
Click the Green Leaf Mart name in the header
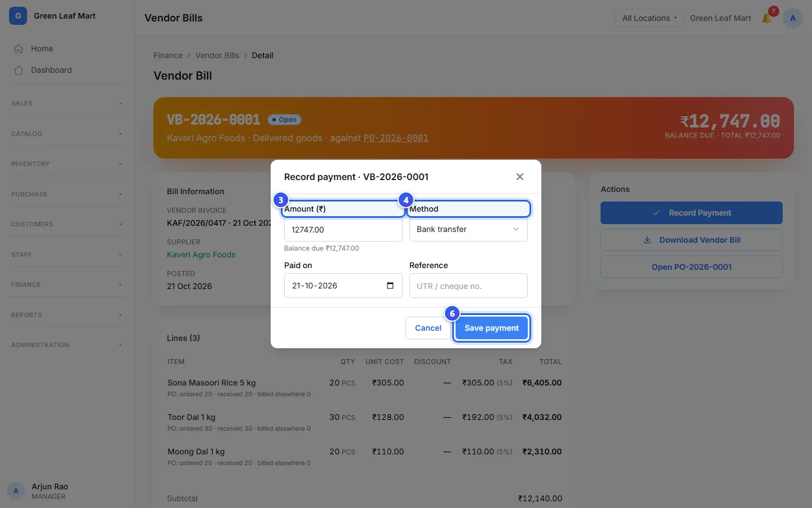[x=720, y=18]
